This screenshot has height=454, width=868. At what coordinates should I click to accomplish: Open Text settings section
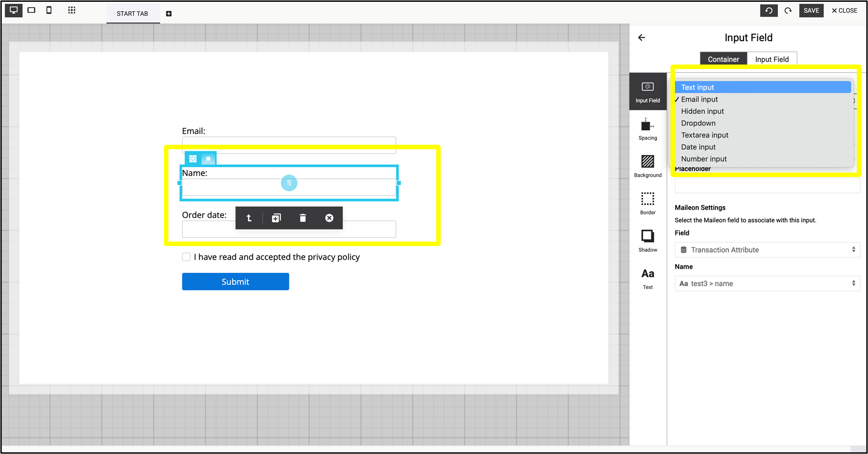pos(648,278)
